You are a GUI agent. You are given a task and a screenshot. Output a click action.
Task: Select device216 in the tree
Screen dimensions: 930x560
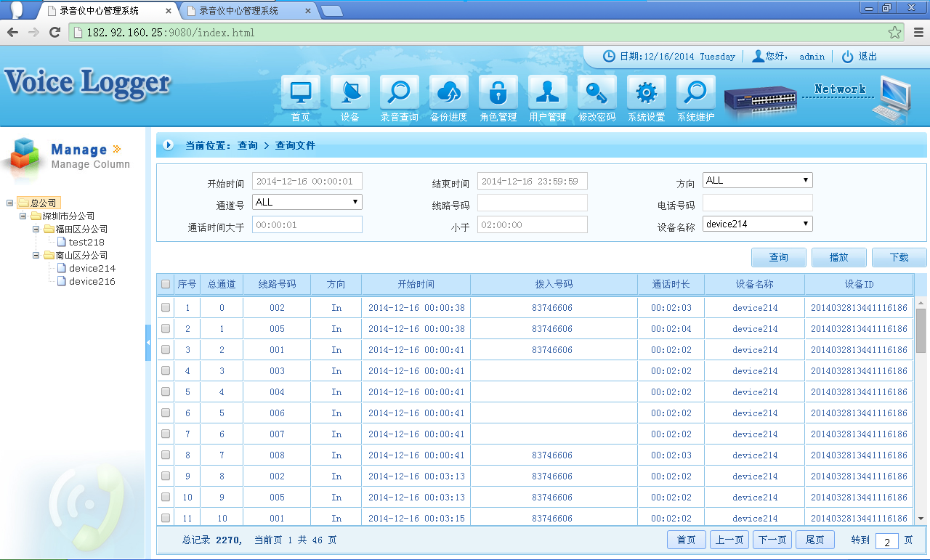tap(92, 282)
